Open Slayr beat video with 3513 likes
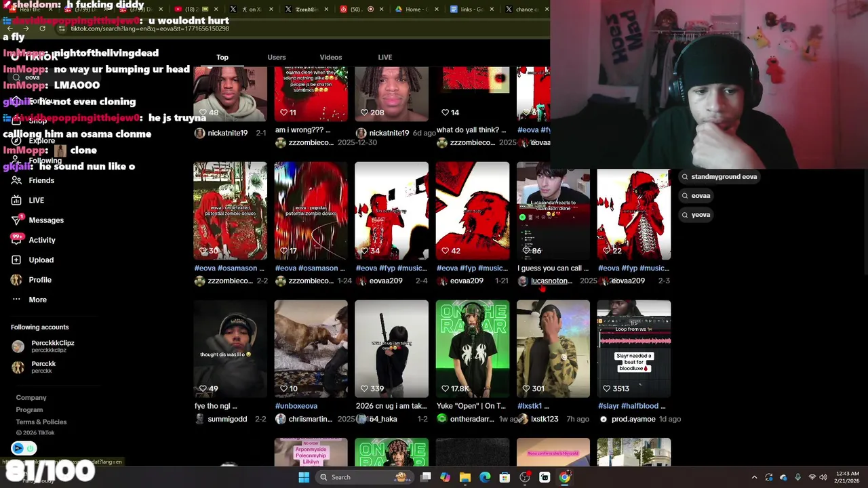868x488 pixels. 633,348
